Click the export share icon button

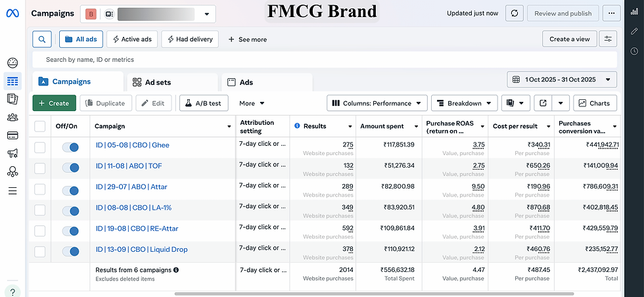tap(543, 103)
